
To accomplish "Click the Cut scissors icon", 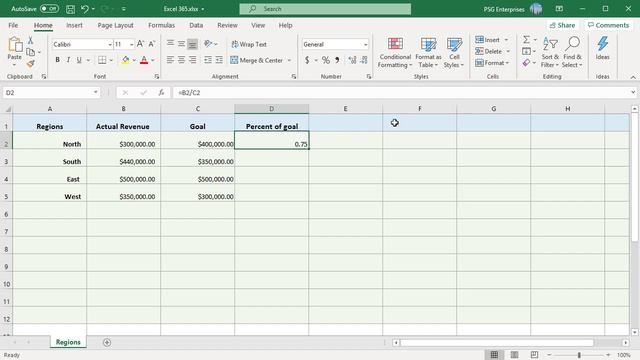I will pyautogui.click(x=30, y=40).
